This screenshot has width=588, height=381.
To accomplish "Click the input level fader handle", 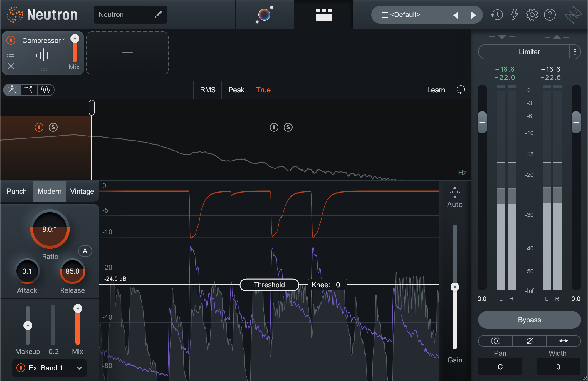I will (x=482, y=122).
